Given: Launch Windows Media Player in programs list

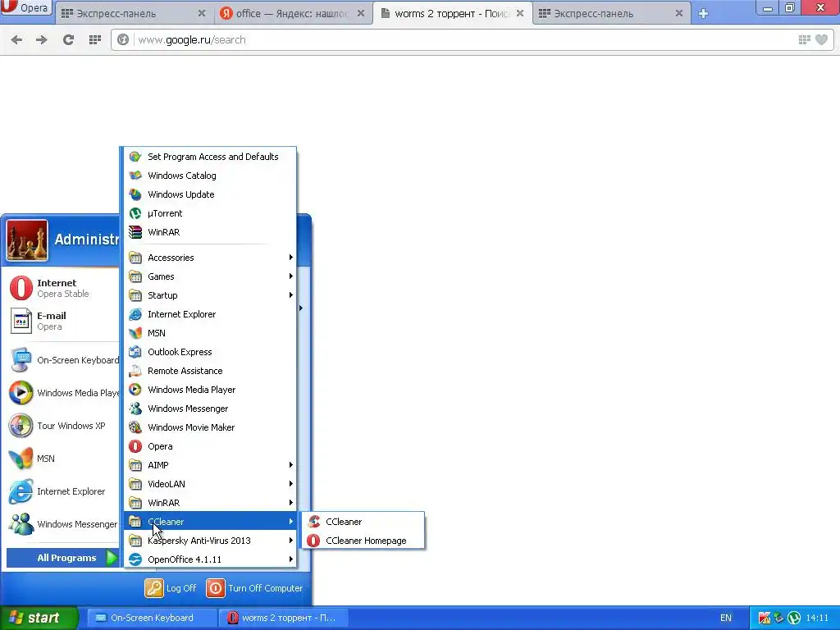Looking at the screenshot, I should point(210,390).
